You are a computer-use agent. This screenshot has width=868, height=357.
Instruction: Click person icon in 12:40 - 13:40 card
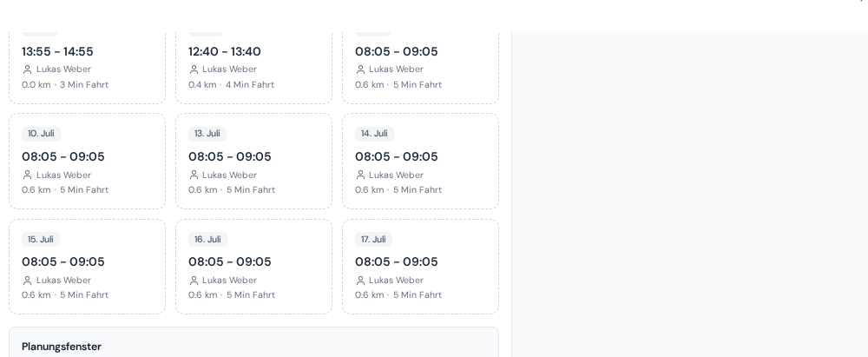pyautogui.click(x=194, y=69)
